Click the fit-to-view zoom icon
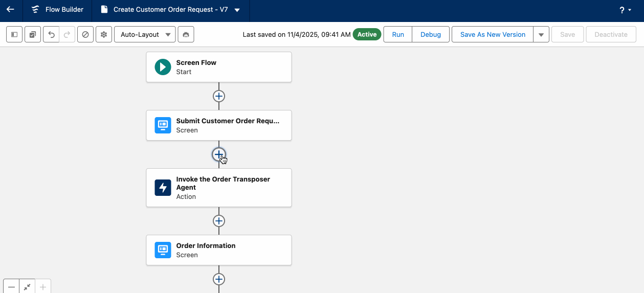 click(27, 287)
